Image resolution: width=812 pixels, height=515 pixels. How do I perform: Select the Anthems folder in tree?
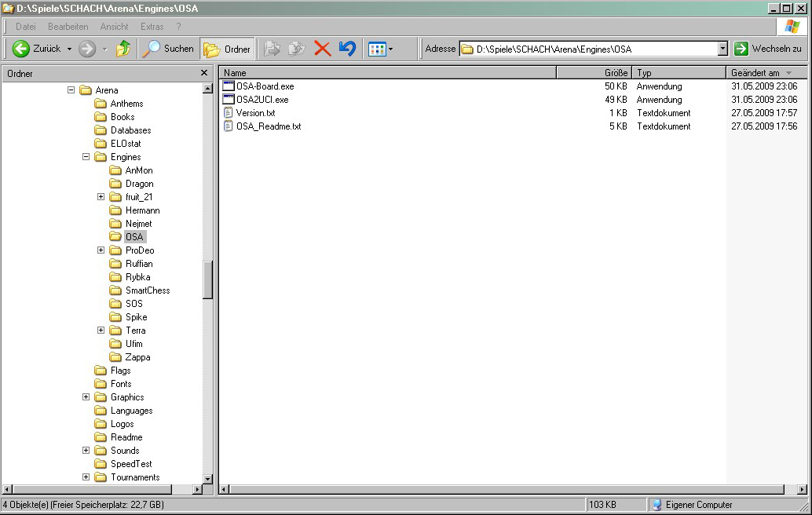click(126, 104)
